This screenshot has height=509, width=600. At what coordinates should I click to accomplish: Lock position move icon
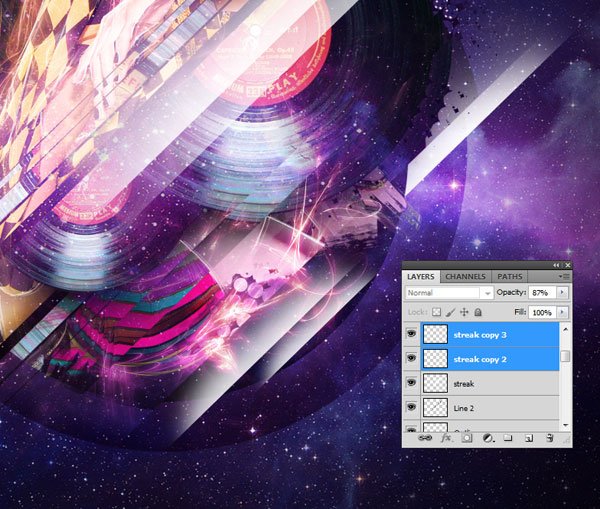click(x=464, y=312)
